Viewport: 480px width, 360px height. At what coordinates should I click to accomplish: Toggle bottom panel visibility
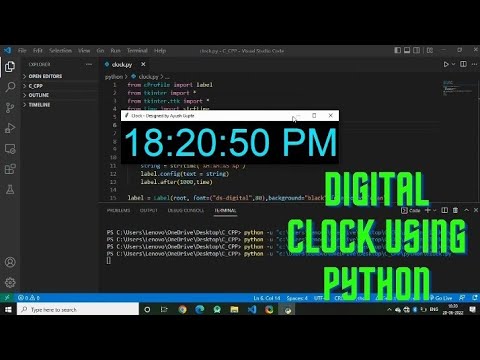pos(407,50)
